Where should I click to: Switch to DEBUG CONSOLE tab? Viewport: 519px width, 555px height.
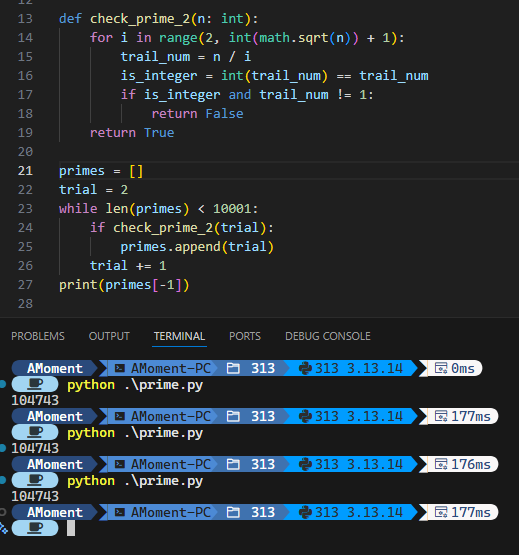tap(328, 336)
